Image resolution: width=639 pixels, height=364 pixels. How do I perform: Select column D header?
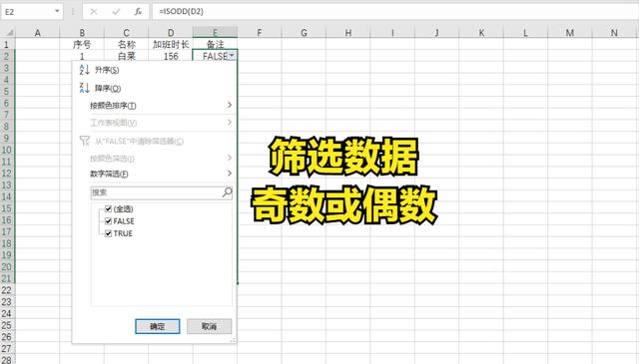click(171, 33)
